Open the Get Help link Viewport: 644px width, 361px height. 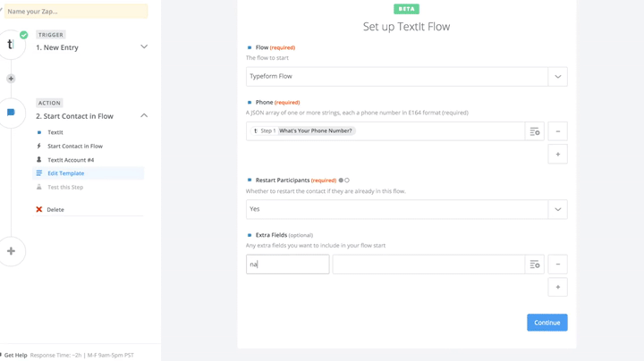(x=15, y=355)
